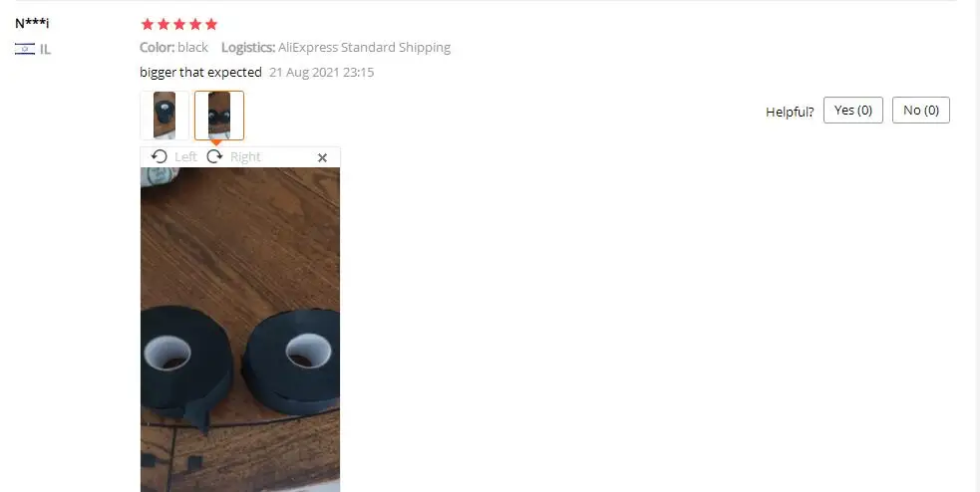The height and width of the screenshot is (492, 980).
Task: Rotate the photo right using the clockwise icon
Action: [x=215, y=156]
